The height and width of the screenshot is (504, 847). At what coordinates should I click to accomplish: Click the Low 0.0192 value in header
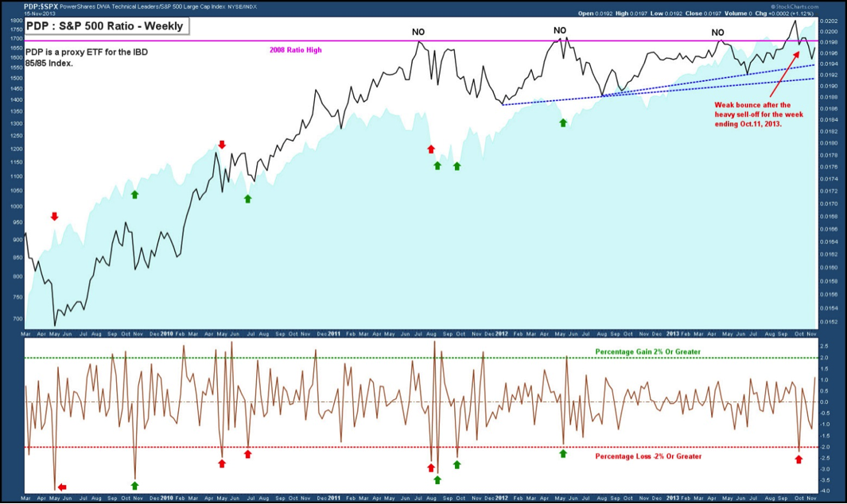point(666,14)
